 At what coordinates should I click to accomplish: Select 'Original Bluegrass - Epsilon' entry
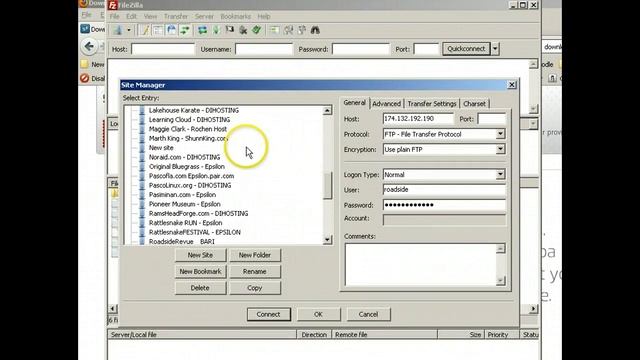[x=187, y=167]
